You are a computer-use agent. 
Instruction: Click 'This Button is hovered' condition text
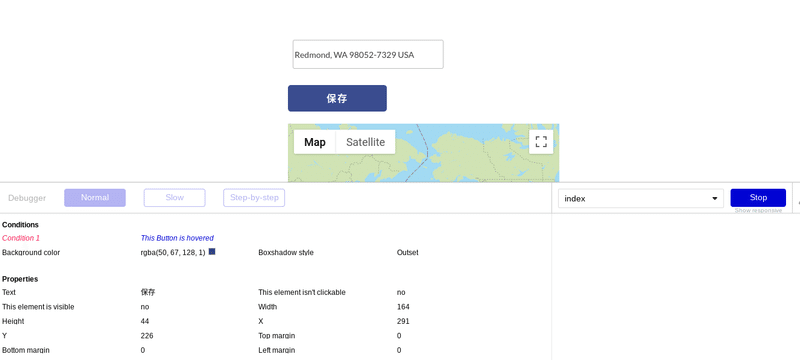(x=177, y=238)
